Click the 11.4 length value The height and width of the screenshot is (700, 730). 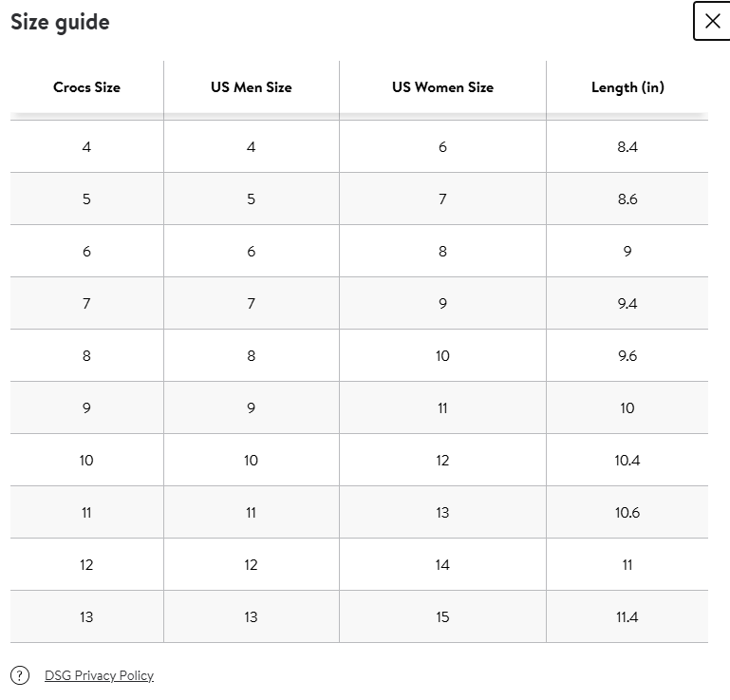627,617
